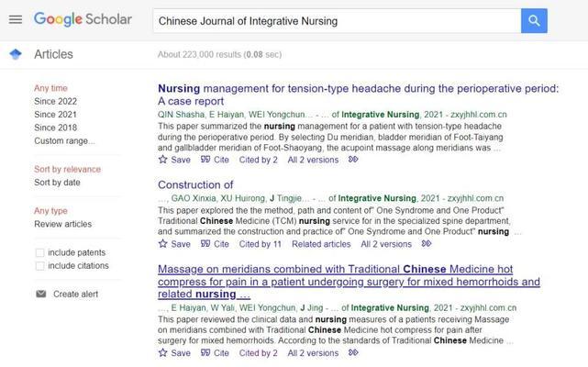Click the Scholar graduation cap icon

point(16,54)
